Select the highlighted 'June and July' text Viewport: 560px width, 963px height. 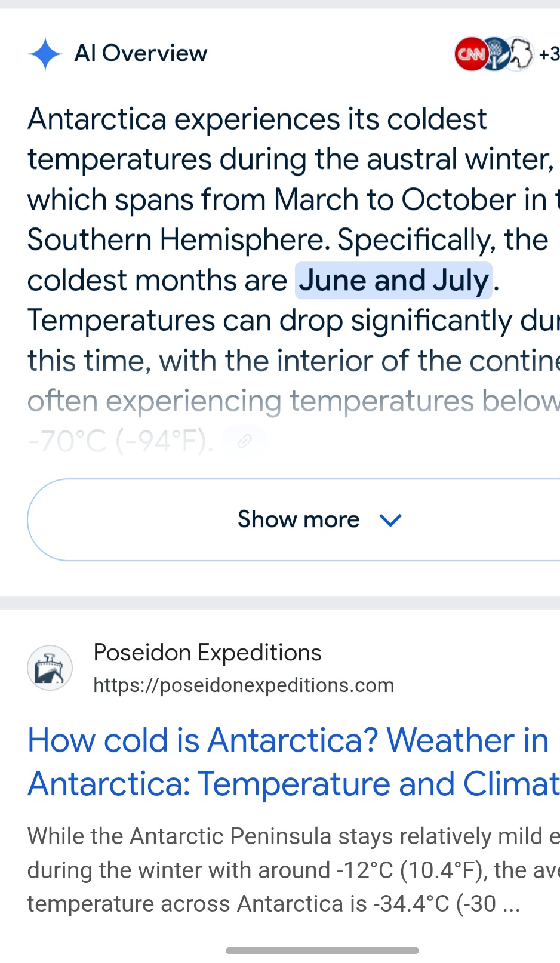point(394,280)
